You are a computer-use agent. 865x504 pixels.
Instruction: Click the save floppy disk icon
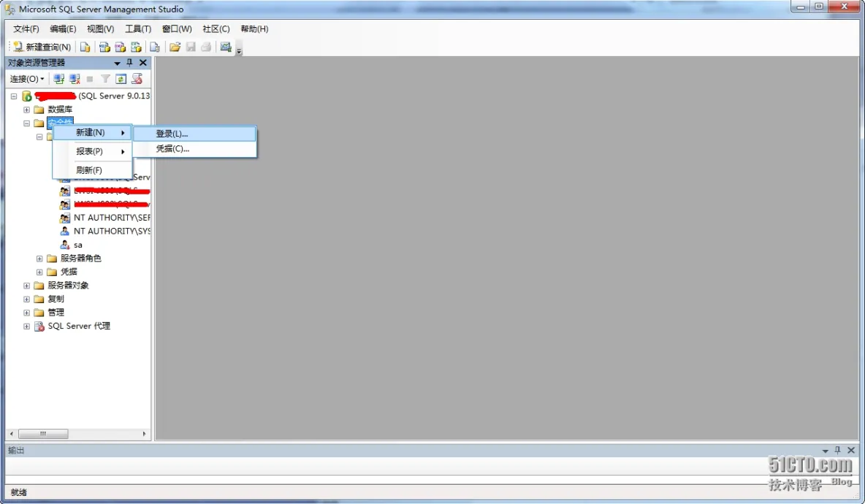pos(191,47)
